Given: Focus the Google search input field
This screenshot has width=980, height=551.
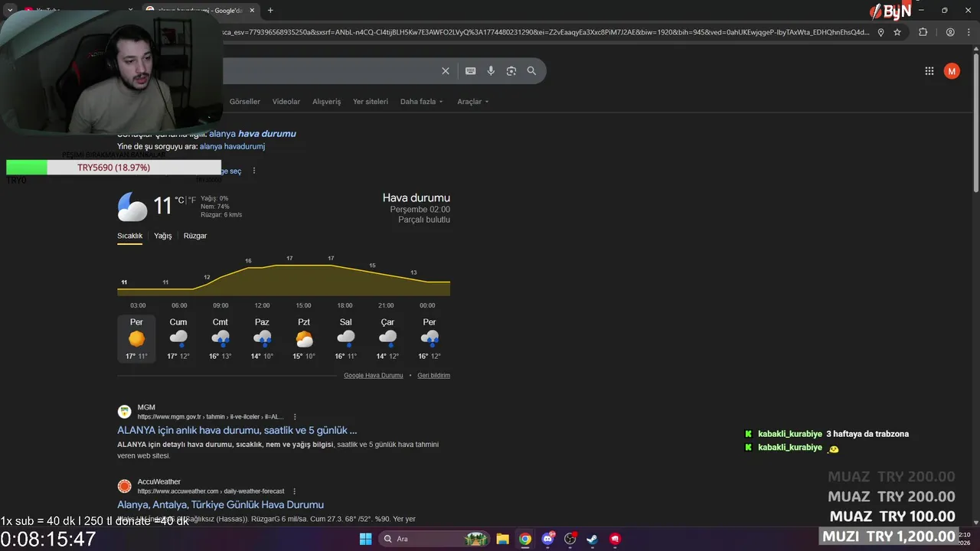Looking at the screenshot, I should 329,71.
